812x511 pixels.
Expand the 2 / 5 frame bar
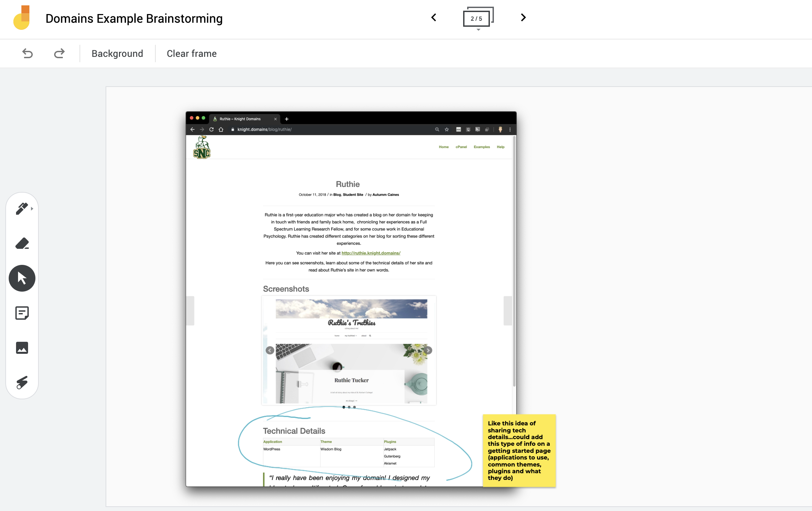tap(476, 19)
